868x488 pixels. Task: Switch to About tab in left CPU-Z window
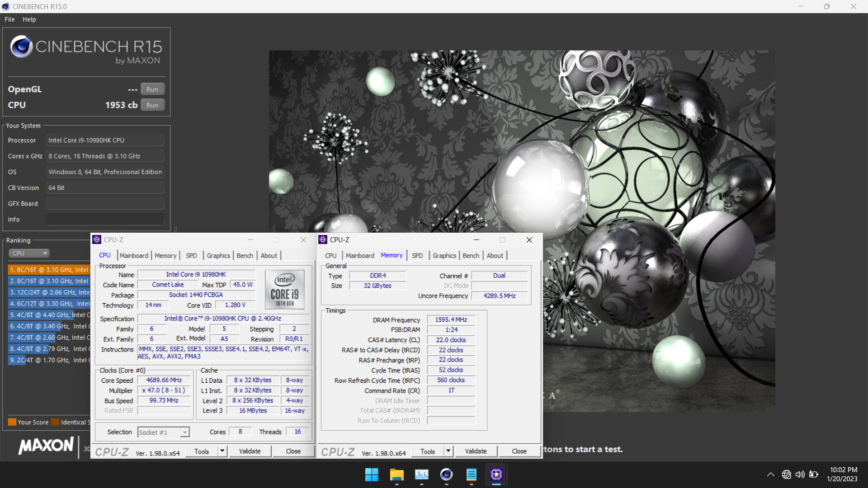pos(269,255)
